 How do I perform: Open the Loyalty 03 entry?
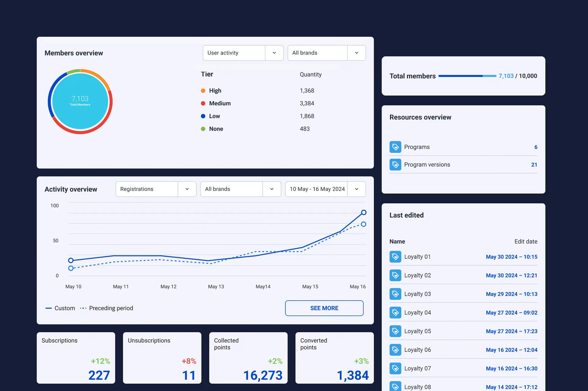pyautogui.click(x=418, y=294)
